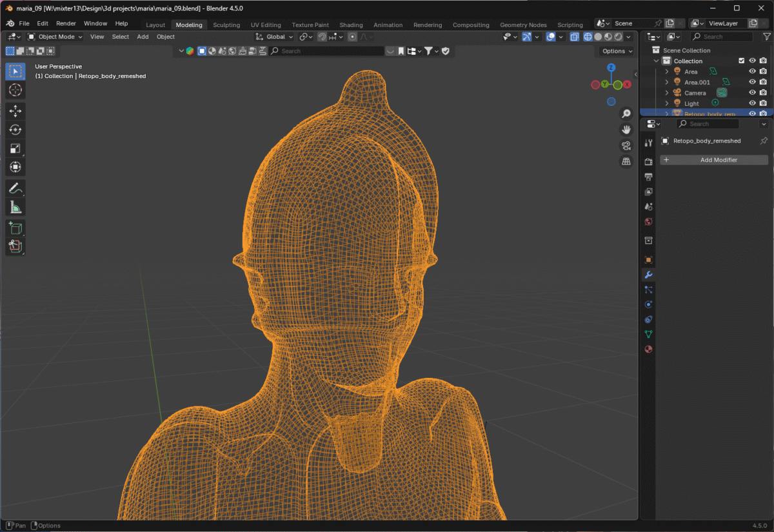Click the Add Modifier button
The image size is (774, 532).
(714, 160)
